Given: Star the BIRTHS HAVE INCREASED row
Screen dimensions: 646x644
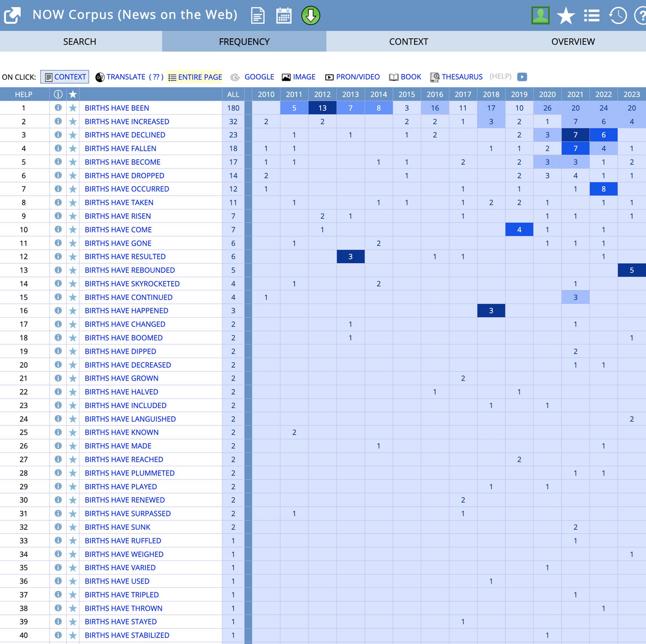Looking at the screenshot, I should click(x=73, y=122).
